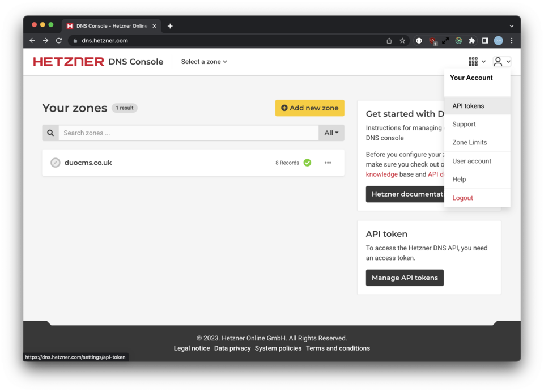The image size is (544, 392).
Task: Open the All filter dropdown
Action: [x=331, y=133]
